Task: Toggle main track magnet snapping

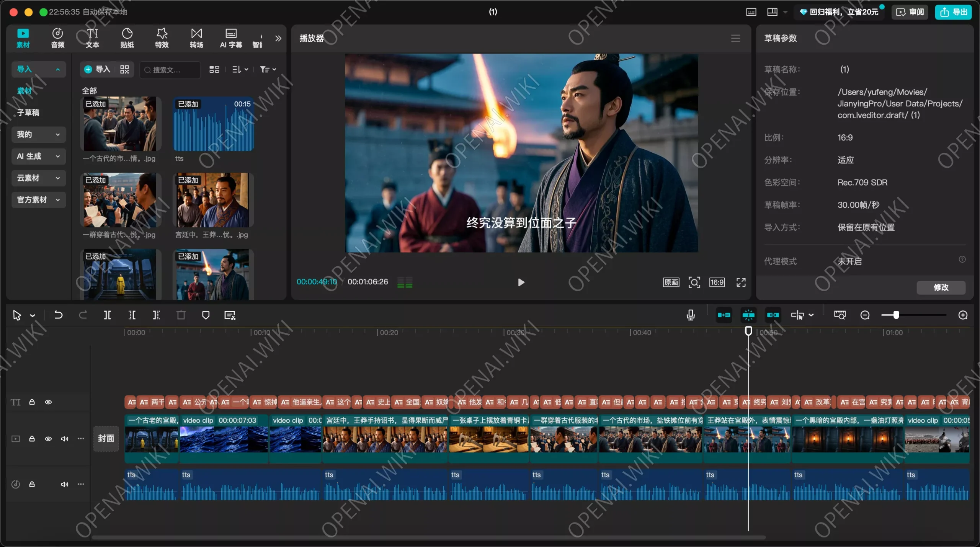Action: pos(724,315)
